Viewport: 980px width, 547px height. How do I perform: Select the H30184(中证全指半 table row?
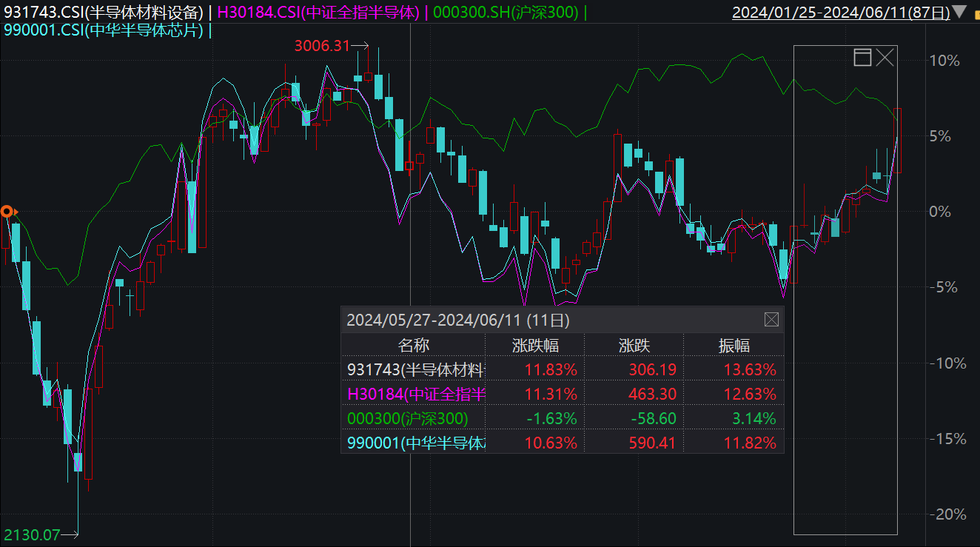pos(562,394)
